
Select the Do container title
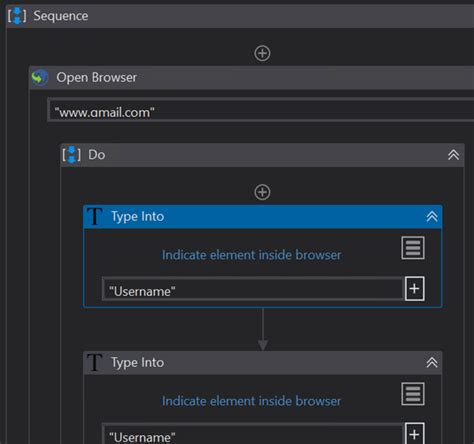click(x=96, y=155)
